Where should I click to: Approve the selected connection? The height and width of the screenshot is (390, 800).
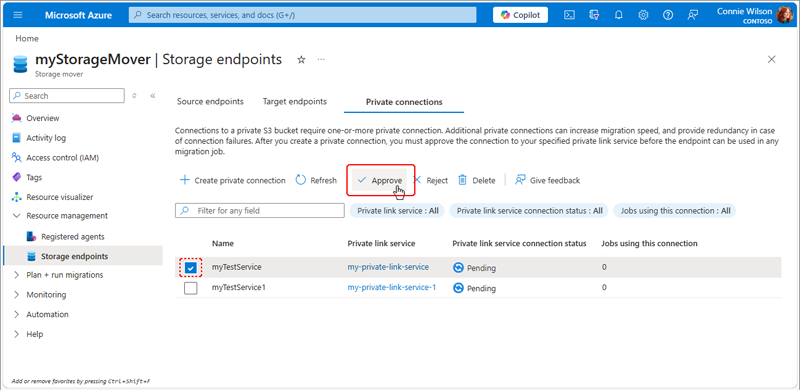click(x=380, y=180)
